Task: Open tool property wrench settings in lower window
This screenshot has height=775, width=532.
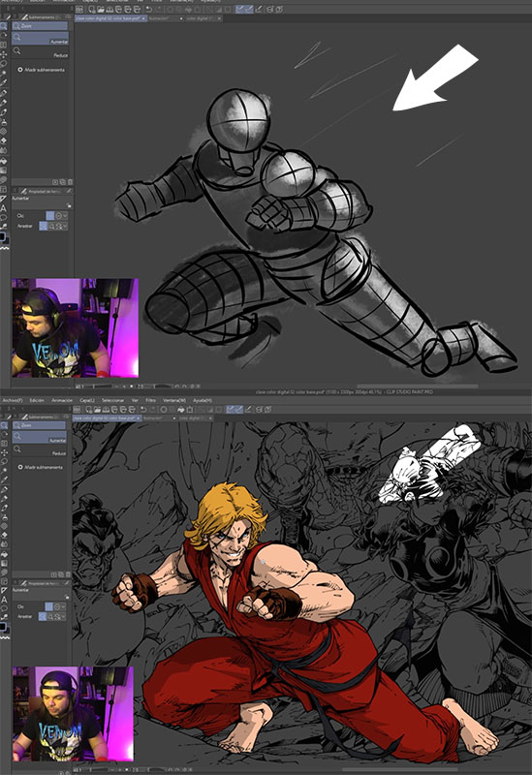Action: [x=68, y=584]
